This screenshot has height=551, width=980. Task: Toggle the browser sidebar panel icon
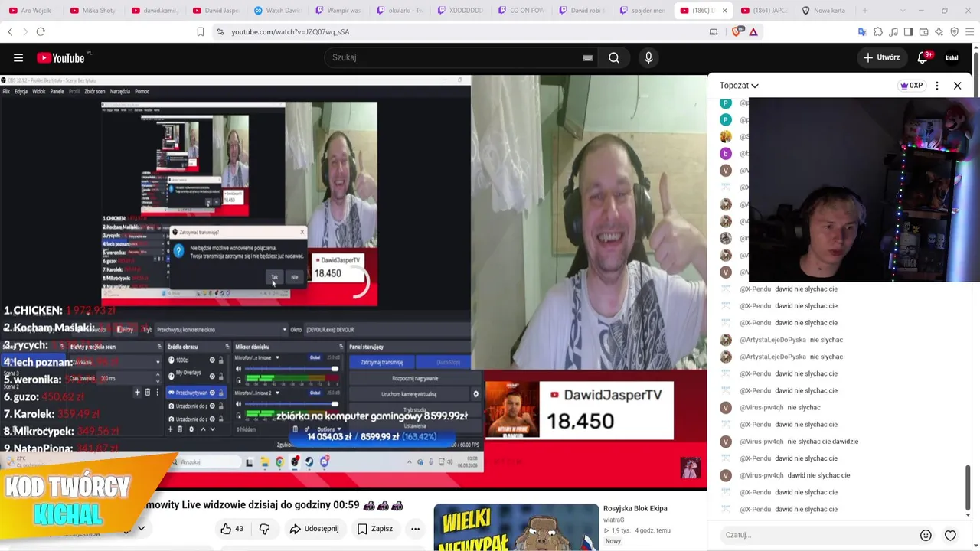(x=908, y=31)
